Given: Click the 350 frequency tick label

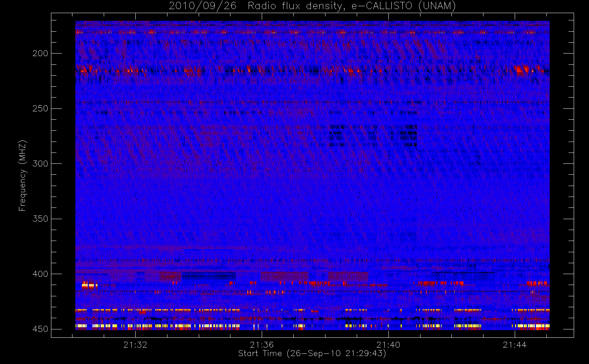Looking at the screenshot, I should 40,219.
